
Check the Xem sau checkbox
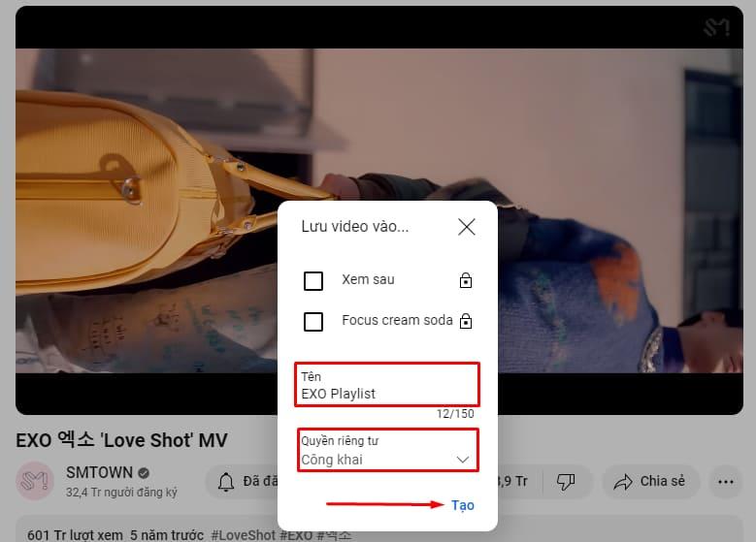pos(313,281)
